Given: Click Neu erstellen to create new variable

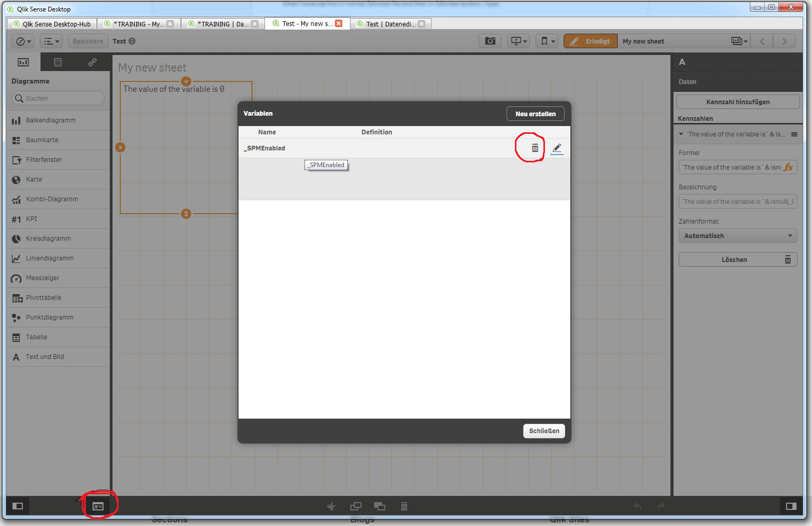Looking at the screenshot, I should tap(535, 114).
